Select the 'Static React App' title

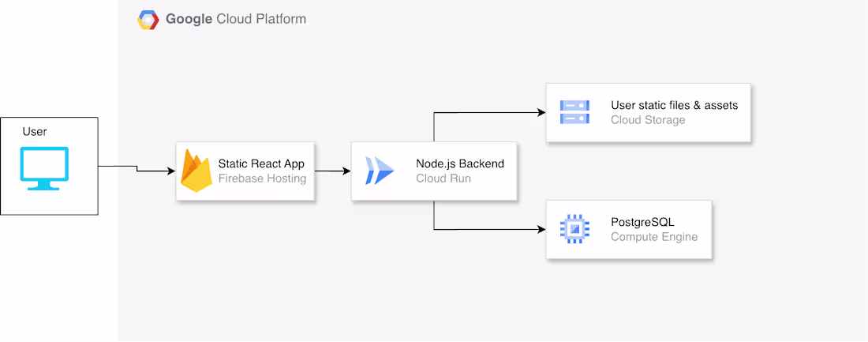[261, 164]
